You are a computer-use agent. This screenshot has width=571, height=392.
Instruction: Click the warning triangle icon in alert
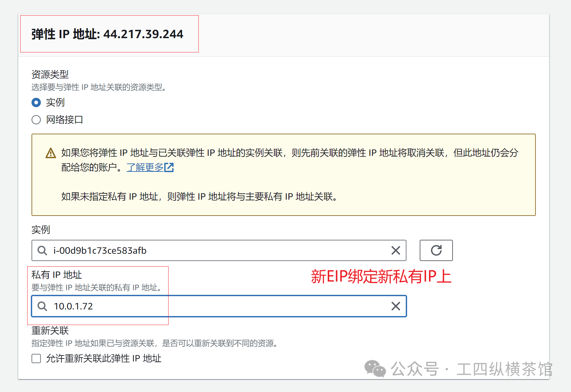(50, 153)
